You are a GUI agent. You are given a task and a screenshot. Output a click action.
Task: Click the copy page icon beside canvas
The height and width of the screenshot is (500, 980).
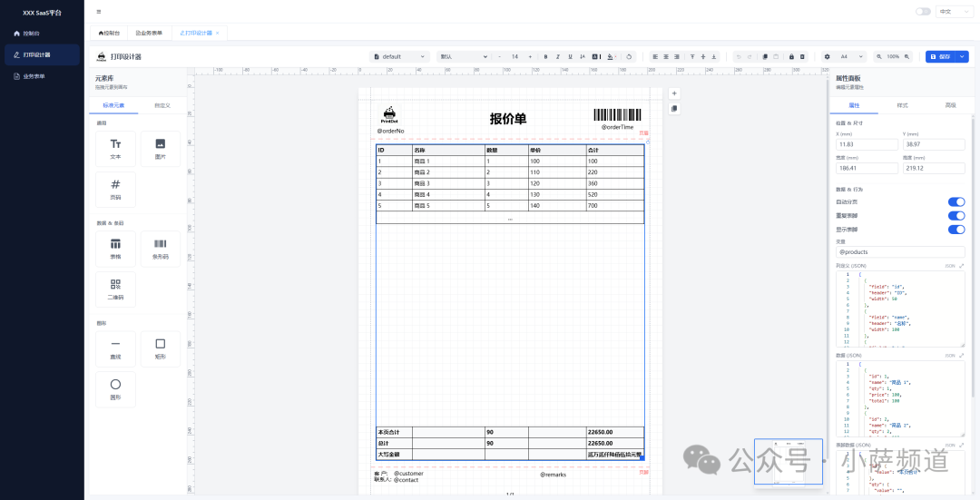coord(673,109)
